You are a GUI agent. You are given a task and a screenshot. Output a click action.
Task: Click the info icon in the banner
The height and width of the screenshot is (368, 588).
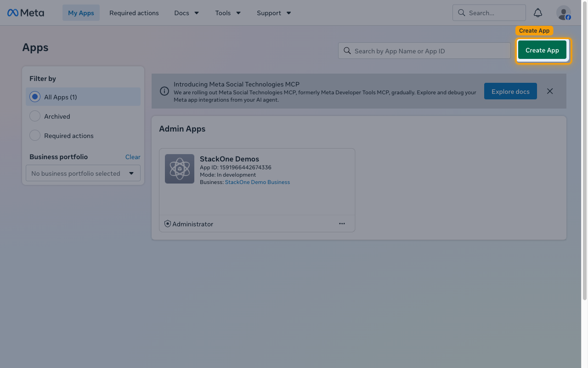click(x=164, y=91)
